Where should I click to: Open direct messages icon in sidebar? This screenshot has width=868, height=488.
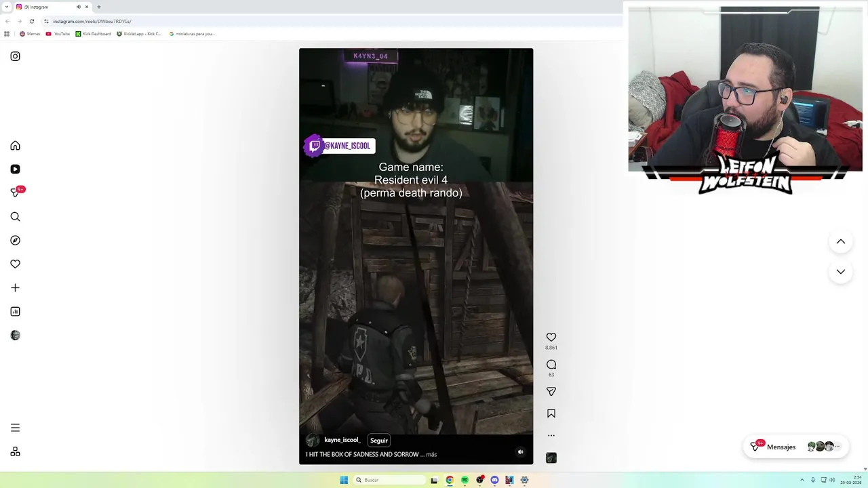15,192
